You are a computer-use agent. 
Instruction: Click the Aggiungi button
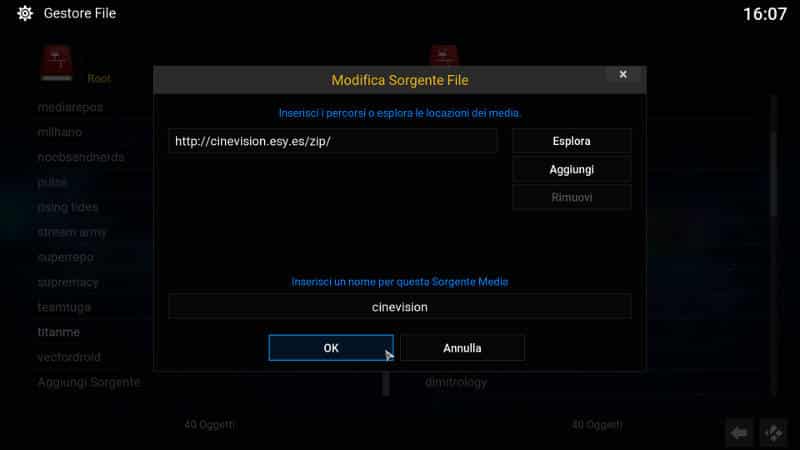pyautogui.click(x=571, y=169)
